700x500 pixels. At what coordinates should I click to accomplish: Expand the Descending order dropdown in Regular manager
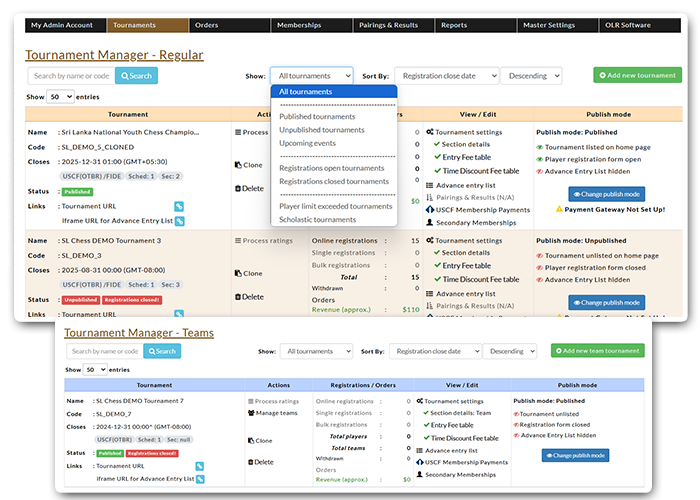click(530, 76)
